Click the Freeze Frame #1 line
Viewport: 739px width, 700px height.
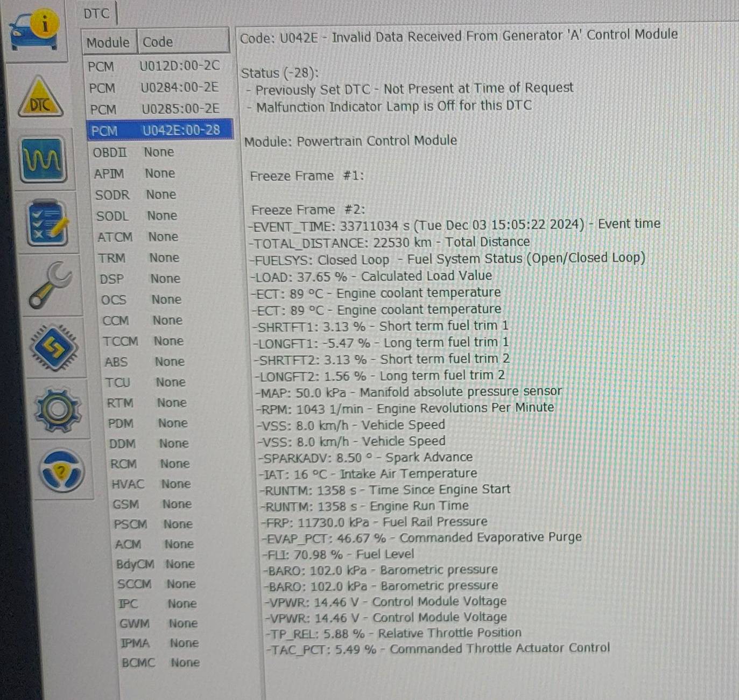[x=307, y=176]
